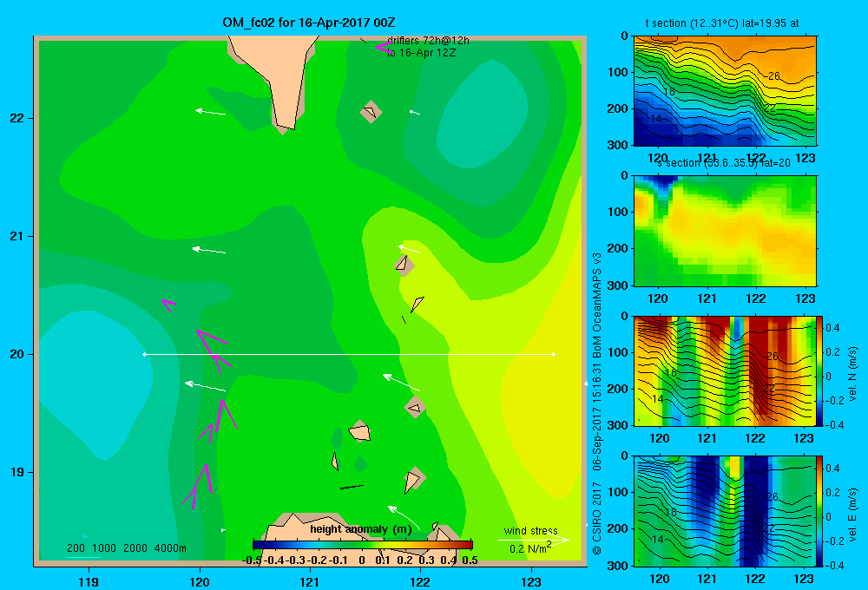
Task: Click the vertical CSIRO BoM OceanMAPS copyright text
Action: coord(597,404)
